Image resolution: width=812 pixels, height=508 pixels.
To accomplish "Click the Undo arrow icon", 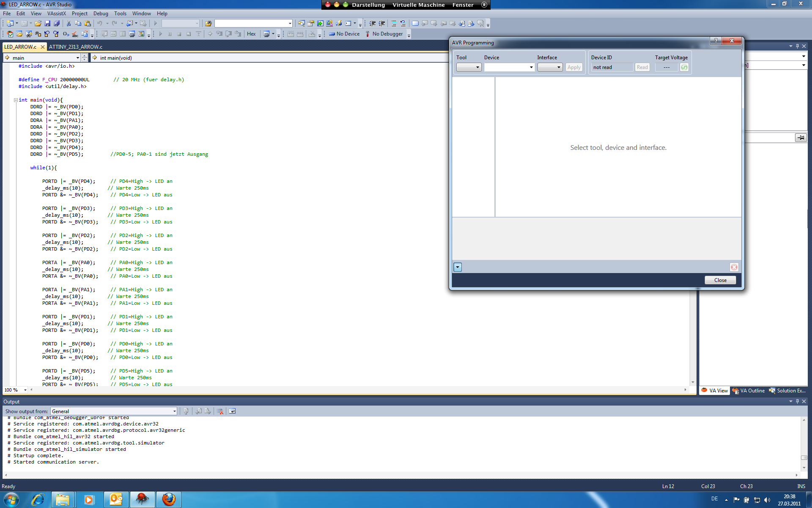I will point(100,23).
